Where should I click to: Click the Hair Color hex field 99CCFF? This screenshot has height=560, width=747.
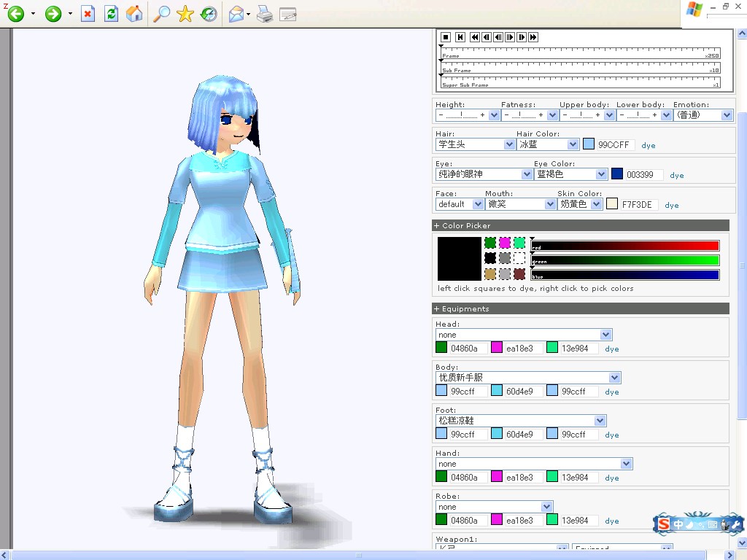(x=615, y=145)
